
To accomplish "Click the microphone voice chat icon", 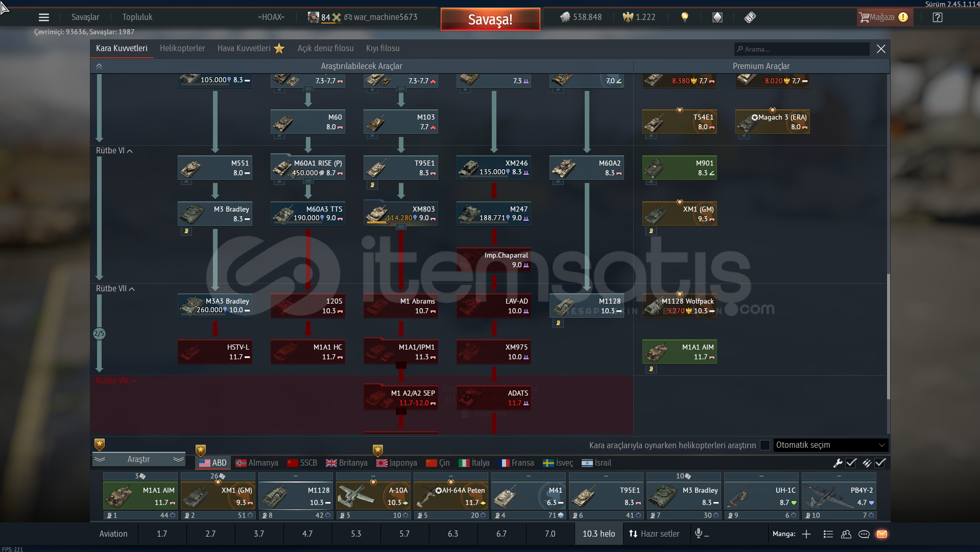I will pyautogui.click(x=699, y=534).
